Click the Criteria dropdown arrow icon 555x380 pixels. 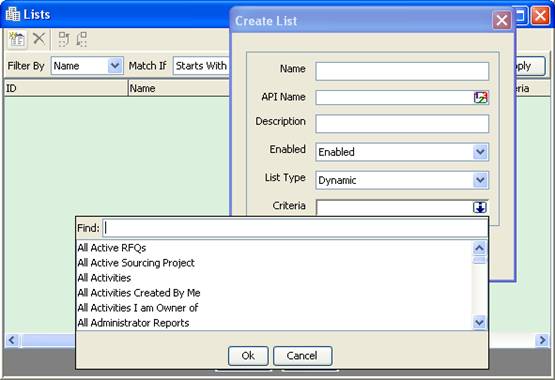[480, 207]
